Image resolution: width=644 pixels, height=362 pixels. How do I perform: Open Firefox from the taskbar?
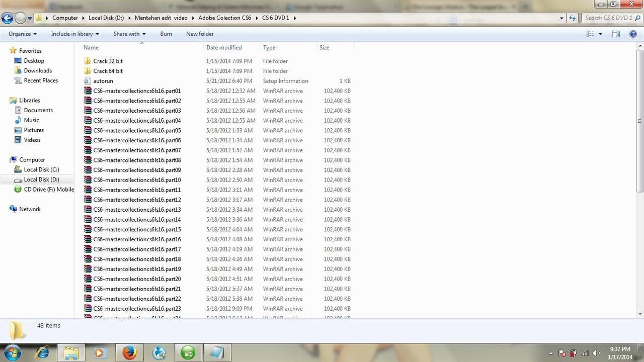129,352
